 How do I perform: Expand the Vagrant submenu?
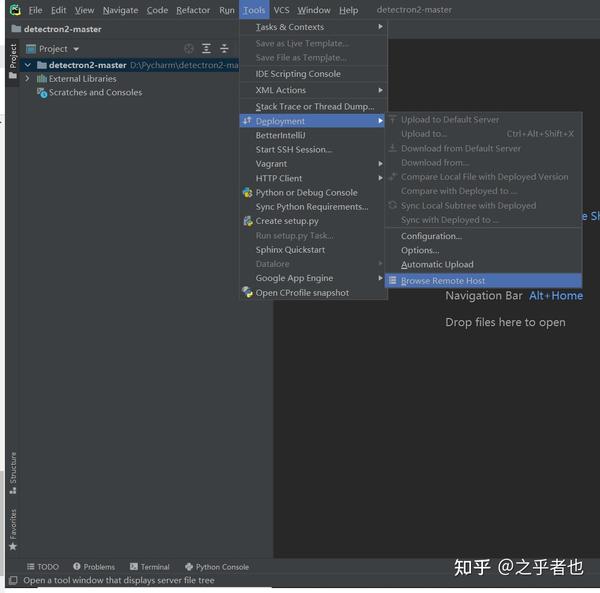pos(313,164)
